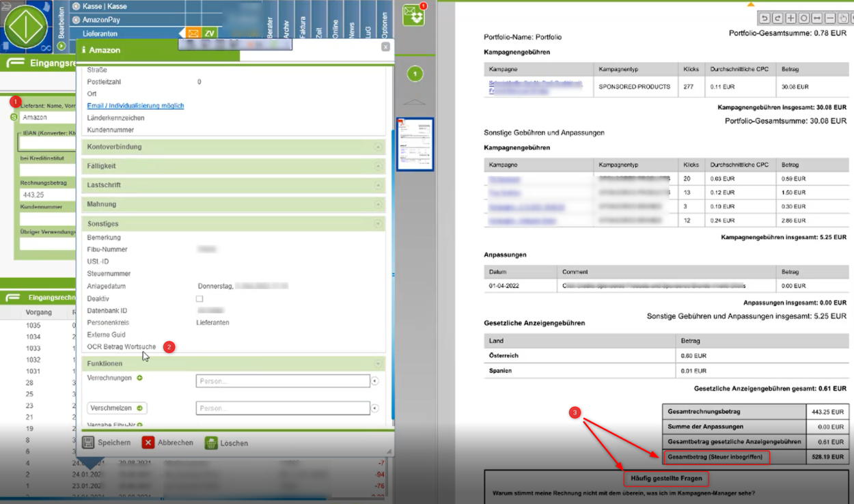The image size is (854, 504).
Task: Click the round arrow beside Verrechnungen Person field
Action: pyautogui.click(x=375, y=381)
